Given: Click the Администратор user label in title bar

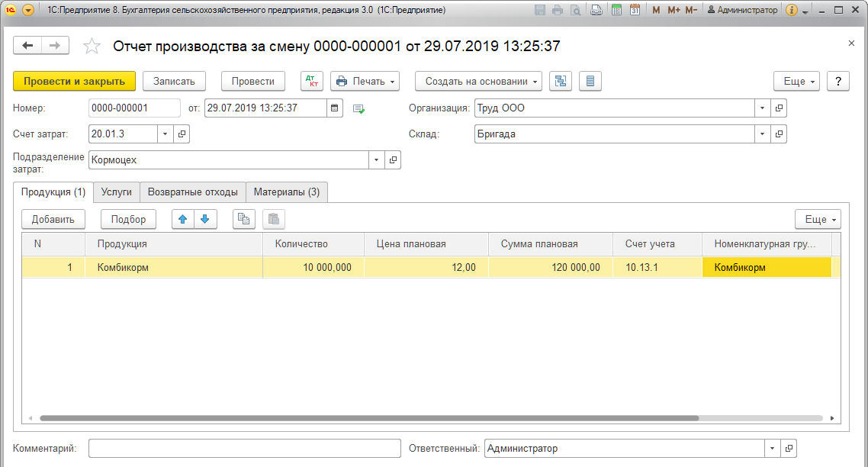Looking at the screenshot, I should tap(742, 10).
